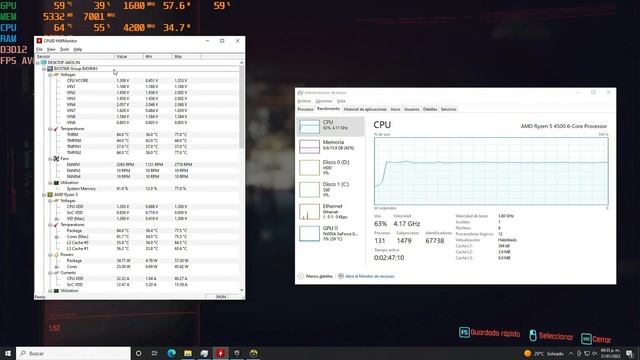
Task: Click the fan icon beside Fans
Action: click(x=56, y=158)
